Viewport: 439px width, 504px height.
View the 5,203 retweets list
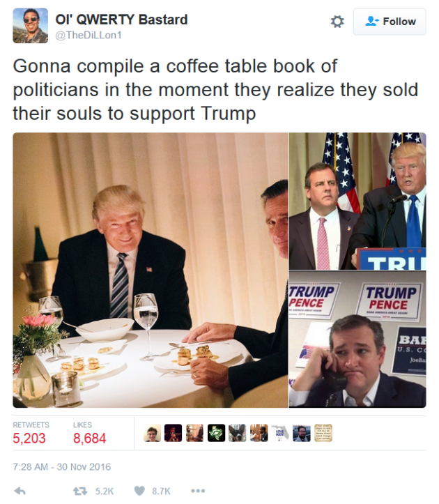[31, 434]
